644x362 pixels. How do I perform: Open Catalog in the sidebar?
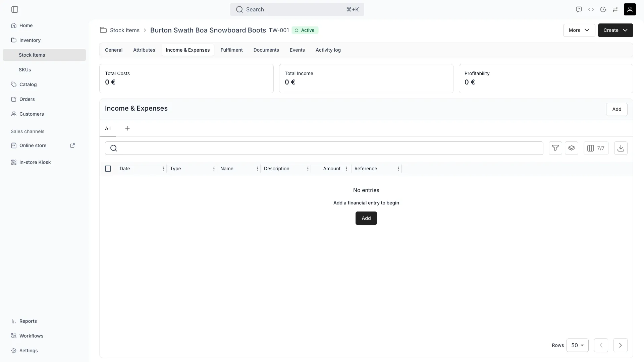click(x=44, y=84)
